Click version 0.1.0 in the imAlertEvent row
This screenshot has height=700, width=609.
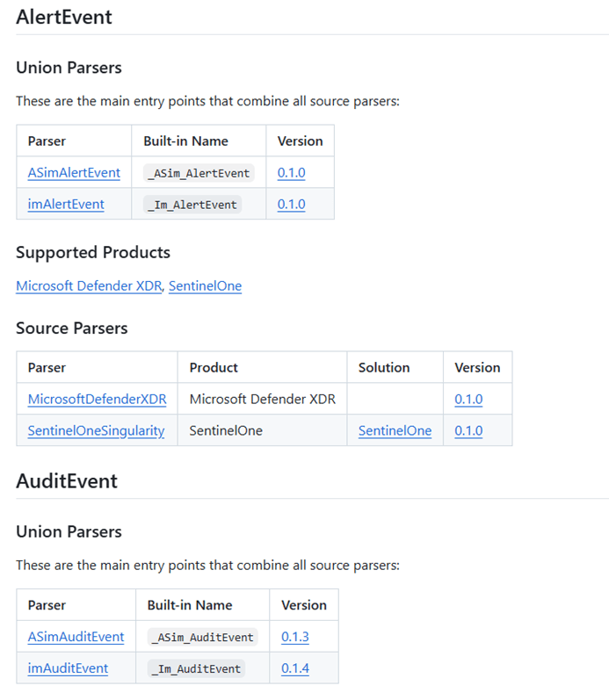[x=291, y=205]
